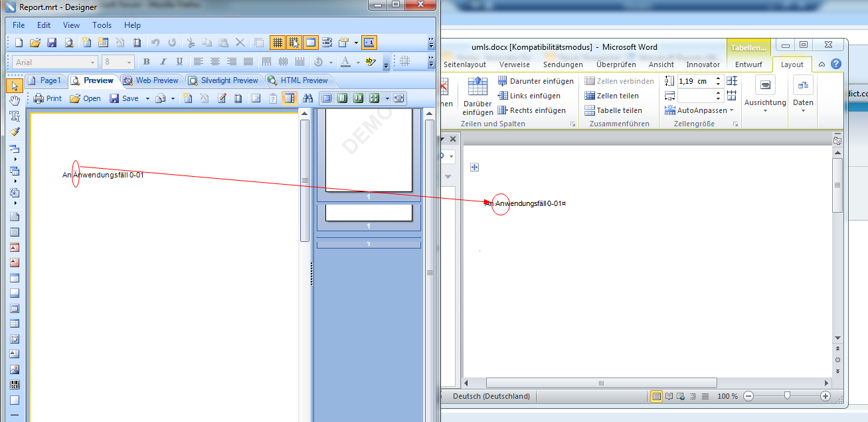The image size is (868, 422).
Task: Select two pages view mode icon in preview
Action: [x=358, y=98]
